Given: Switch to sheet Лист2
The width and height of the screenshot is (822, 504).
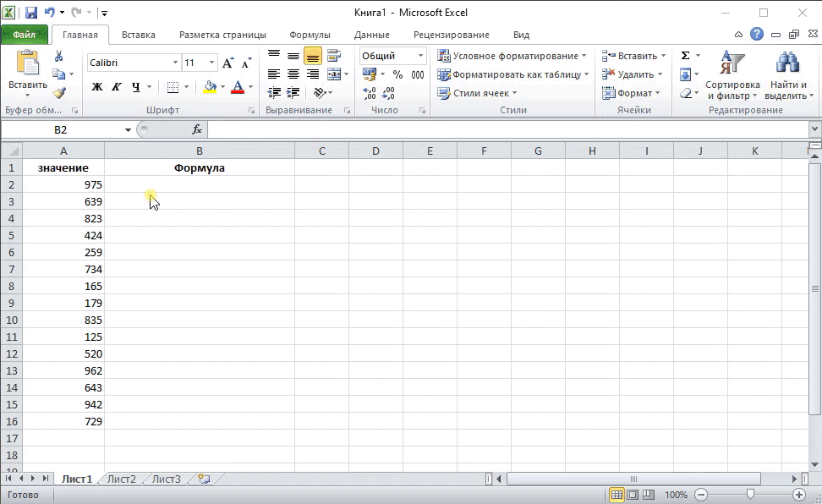Looking at the screenshot, I should tap(121, 479).
